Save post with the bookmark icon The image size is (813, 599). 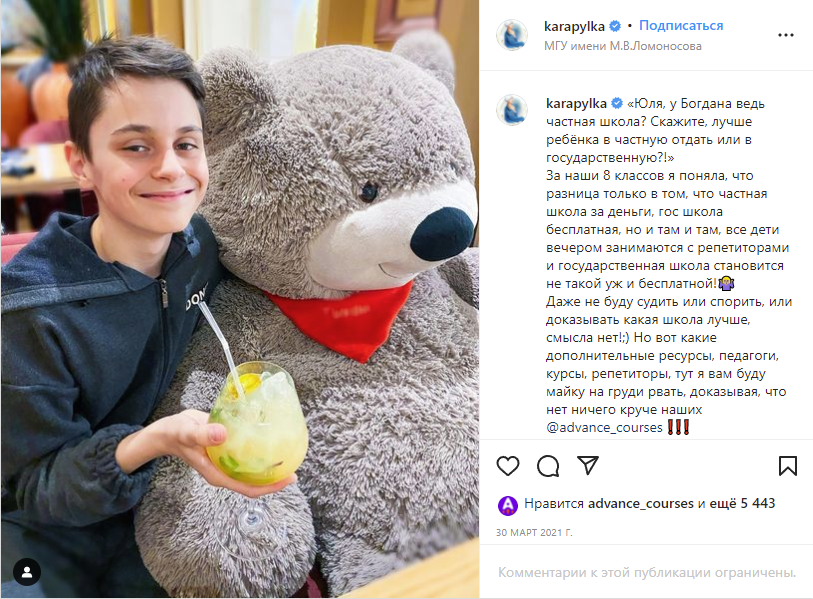788,466
